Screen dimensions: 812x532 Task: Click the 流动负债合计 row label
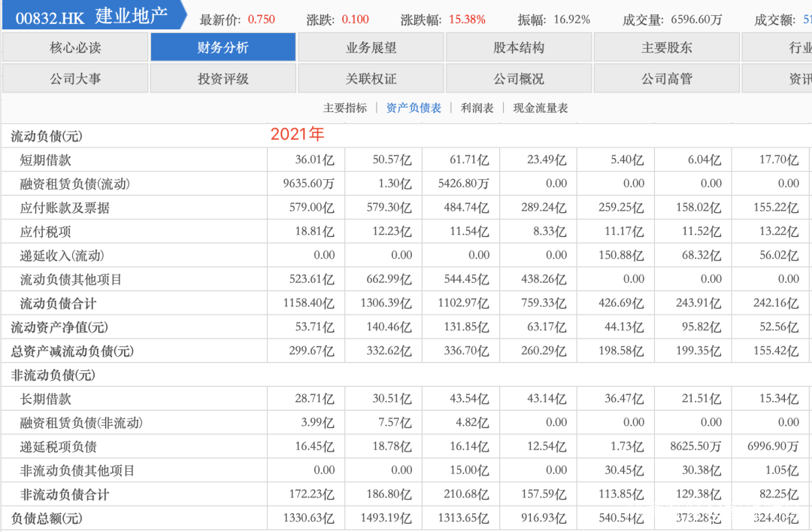[58, 304]
